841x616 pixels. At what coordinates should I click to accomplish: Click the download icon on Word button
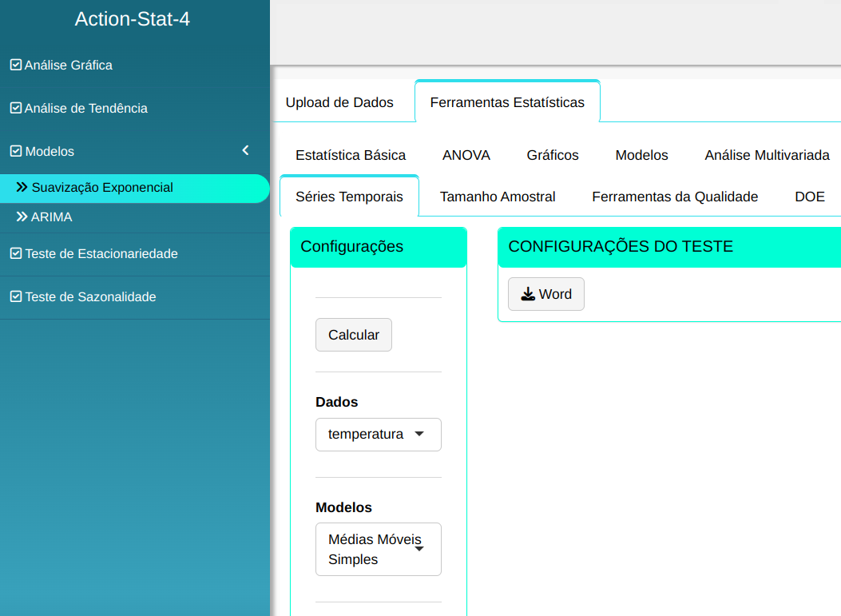click(528, 294)
